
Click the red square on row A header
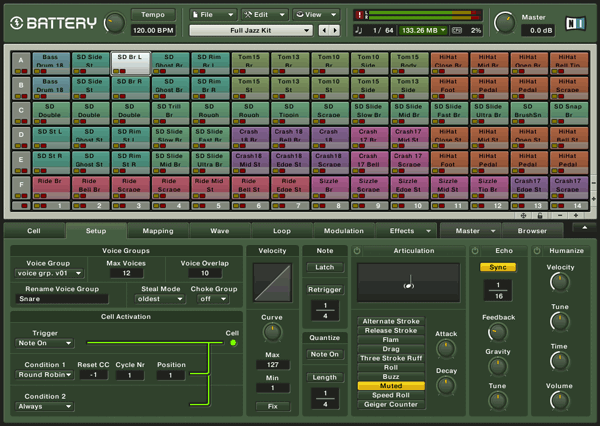point(24,71)
